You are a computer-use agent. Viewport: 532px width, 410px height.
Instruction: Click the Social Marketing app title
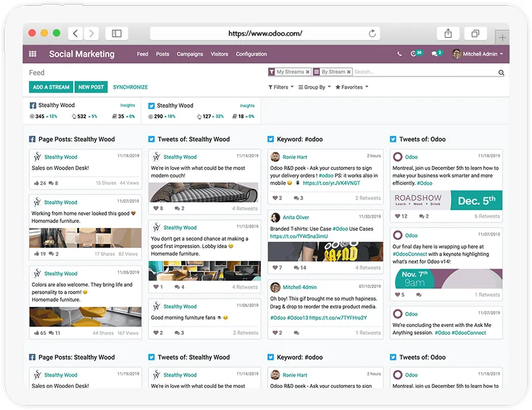[82, 54]
